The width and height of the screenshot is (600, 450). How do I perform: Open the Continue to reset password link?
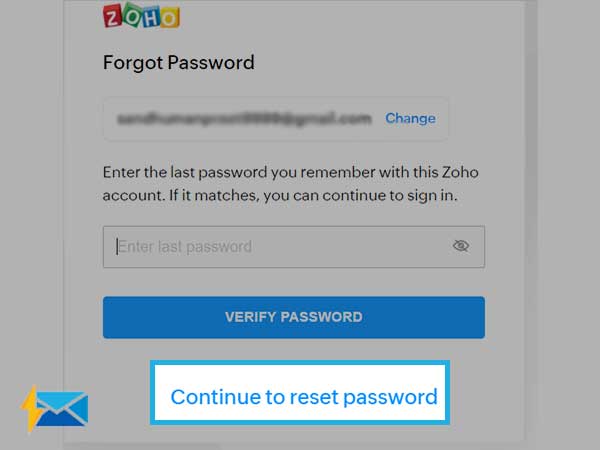tap(304, 397)
